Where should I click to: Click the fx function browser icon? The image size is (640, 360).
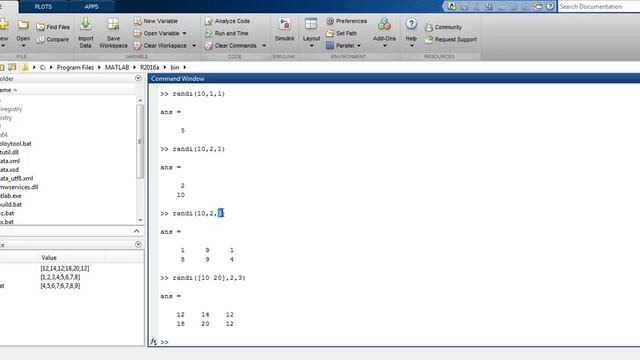pyautogui.click(x=153, y=342)
